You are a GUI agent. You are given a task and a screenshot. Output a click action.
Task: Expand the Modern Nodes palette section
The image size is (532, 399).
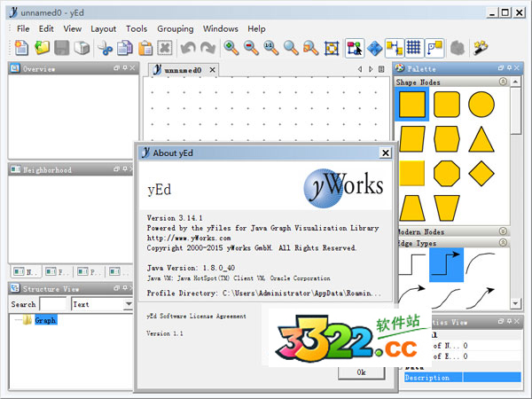click(503, 231)
